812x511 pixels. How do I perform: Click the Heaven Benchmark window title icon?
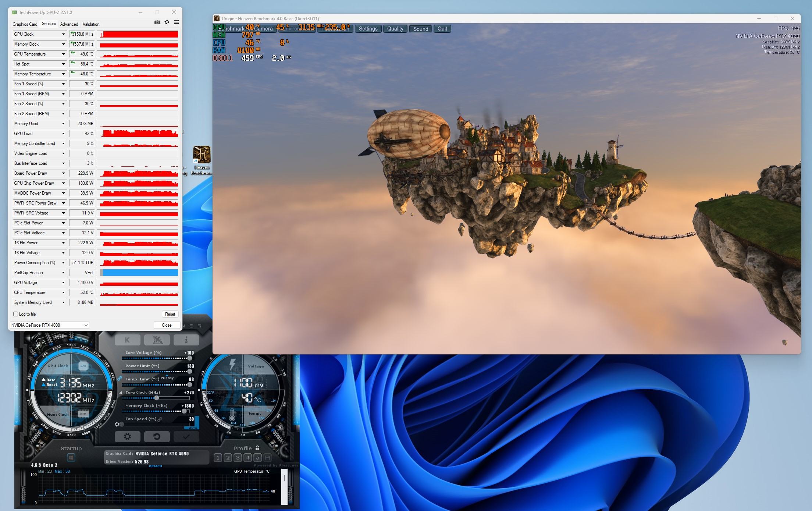(217, 18)
